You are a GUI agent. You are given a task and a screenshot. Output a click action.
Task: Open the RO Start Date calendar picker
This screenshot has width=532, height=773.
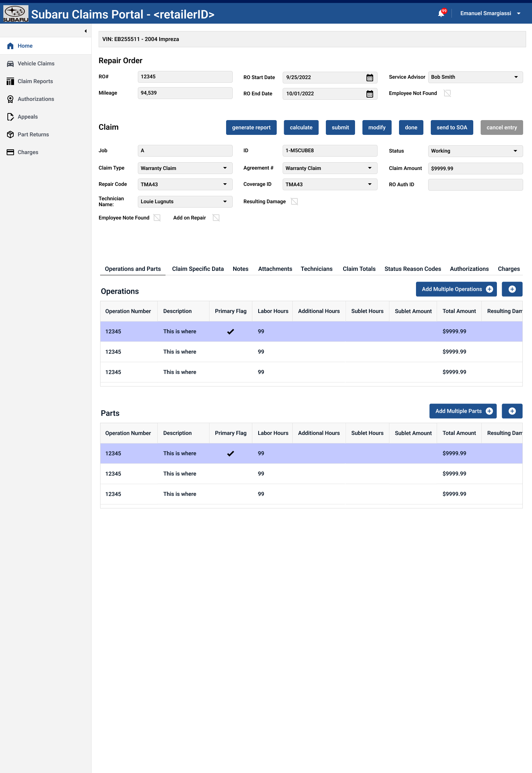click(369, 78)
